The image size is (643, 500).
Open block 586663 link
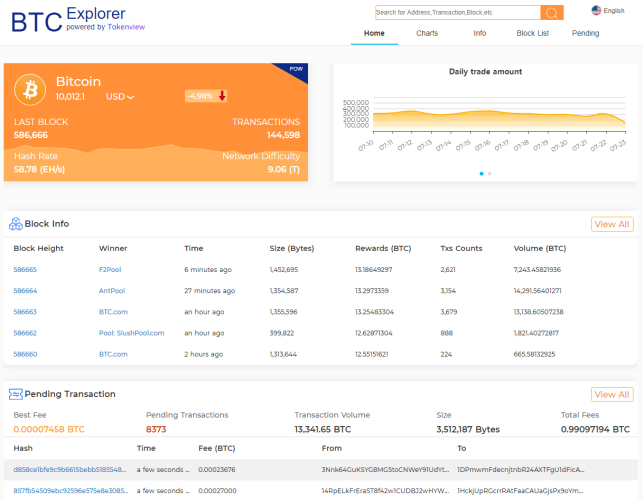click(x=25, y=312)
